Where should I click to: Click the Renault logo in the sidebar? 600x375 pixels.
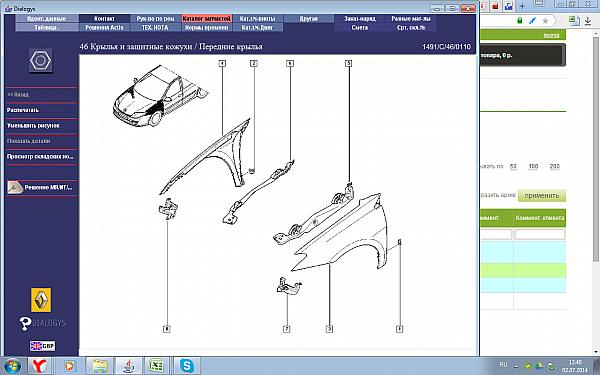coord(41,300)
